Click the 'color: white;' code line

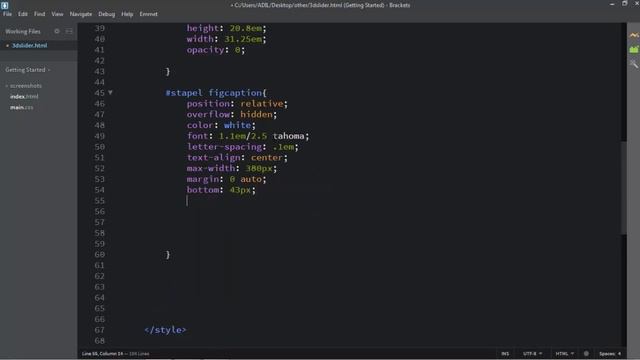[221, 125]
